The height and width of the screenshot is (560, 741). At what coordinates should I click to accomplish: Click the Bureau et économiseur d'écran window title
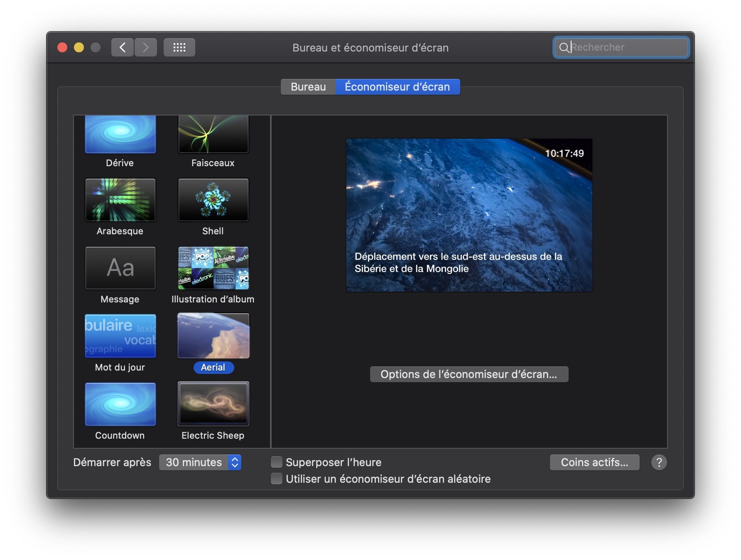[x=370, y=48]
